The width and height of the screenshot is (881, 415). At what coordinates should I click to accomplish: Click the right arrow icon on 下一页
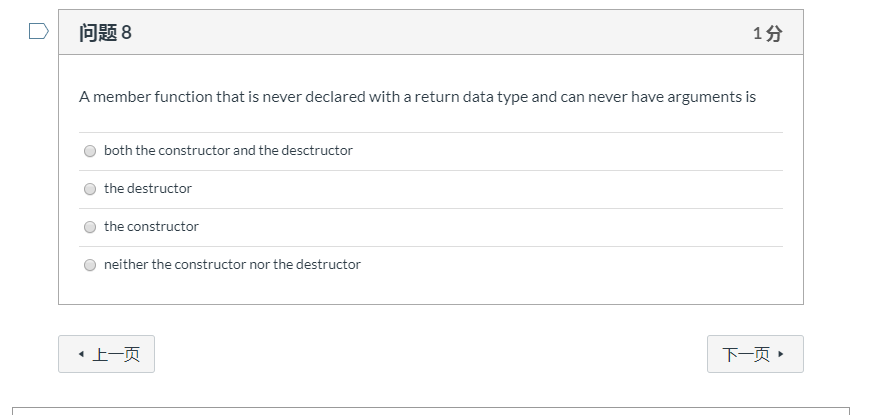coord(780,354)
